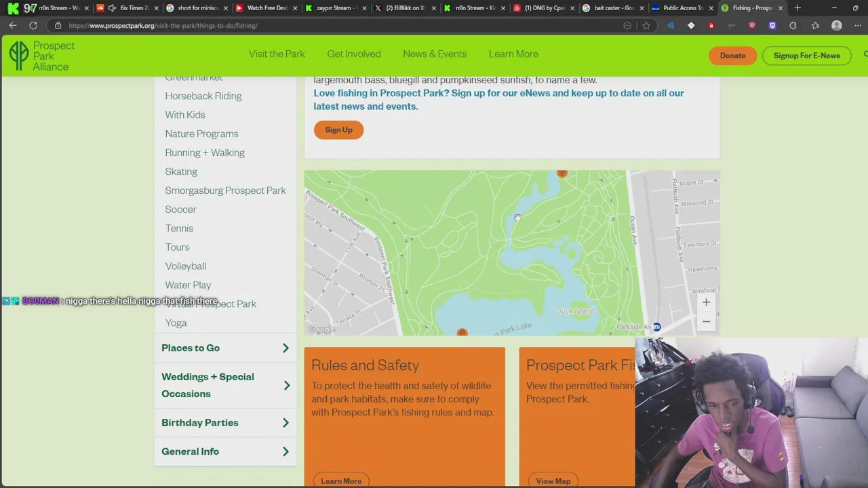
Task: Click Learn More under Rules and Safety
Action: [x=341, y=481]
